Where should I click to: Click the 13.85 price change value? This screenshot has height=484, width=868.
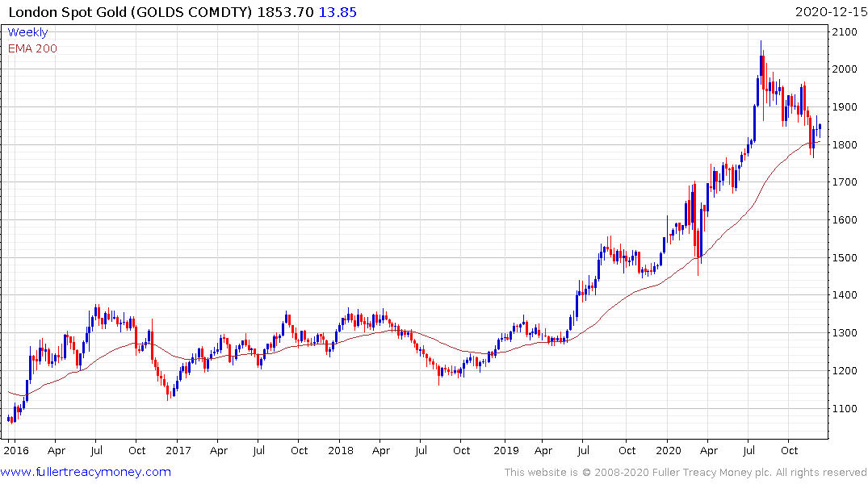338,12
